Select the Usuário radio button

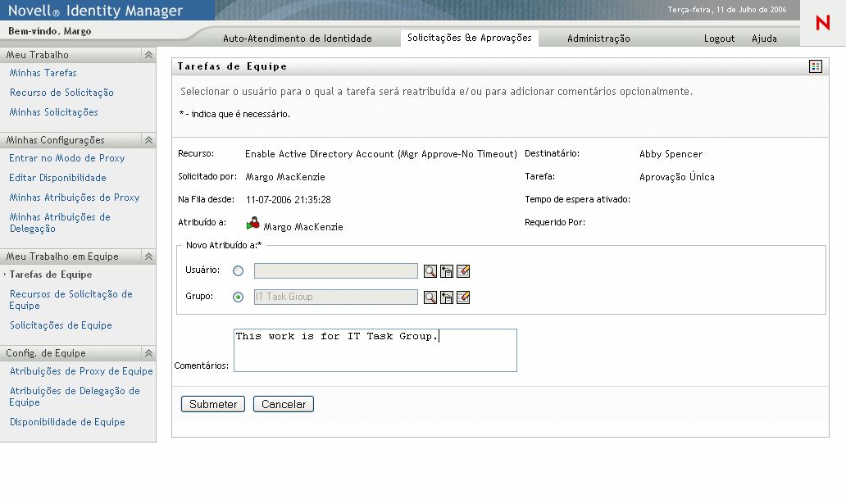(239, 271)
